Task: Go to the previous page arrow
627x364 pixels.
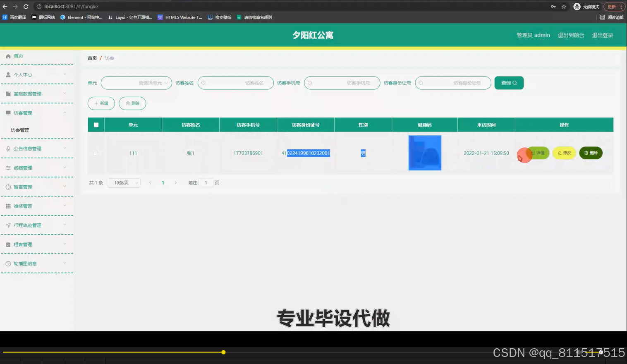Action: [150, 182]
